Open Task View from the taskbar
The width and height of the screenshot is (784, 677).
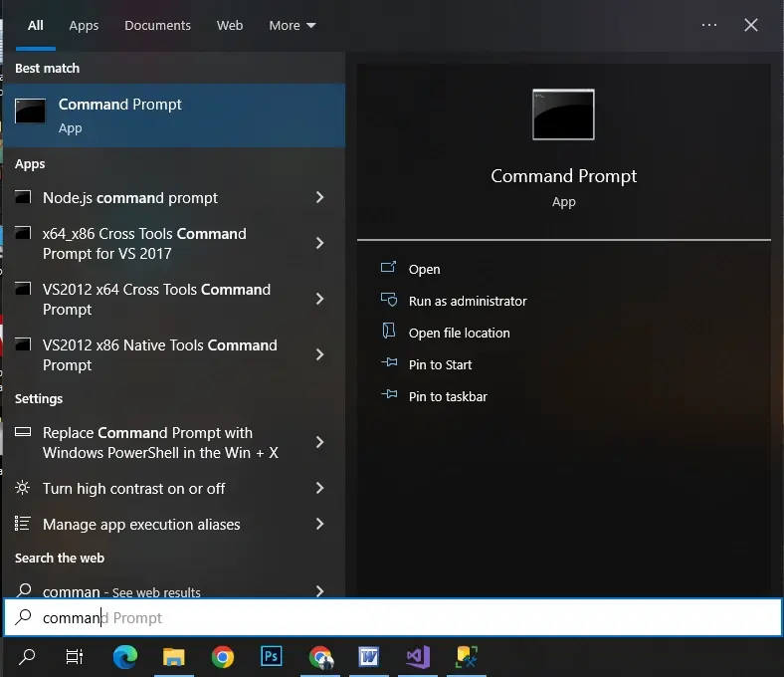[75, 656]
